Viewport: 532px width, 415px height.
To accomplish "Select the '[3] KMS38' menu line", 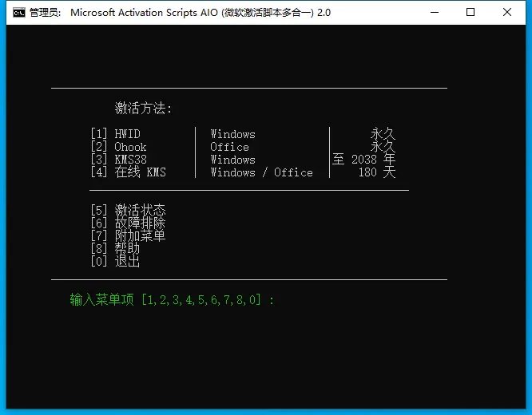I will pos(118,160).
